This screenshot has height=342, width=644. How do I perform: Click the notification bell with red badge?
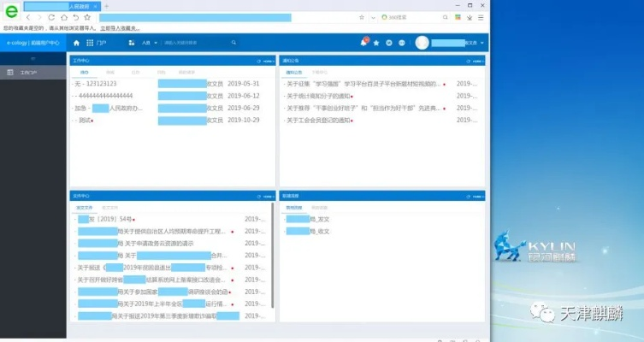coord(363,43)
